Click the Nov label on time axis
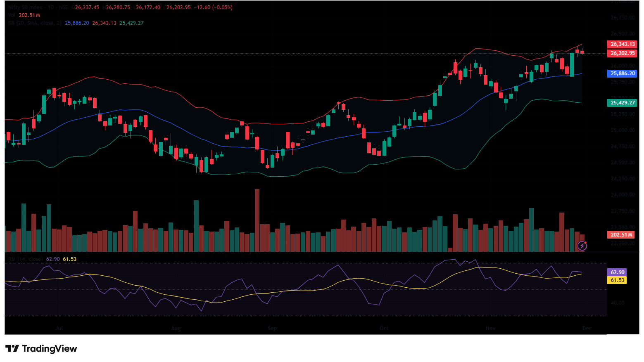This screenshot has height=362, width=644. pos(490,329)
